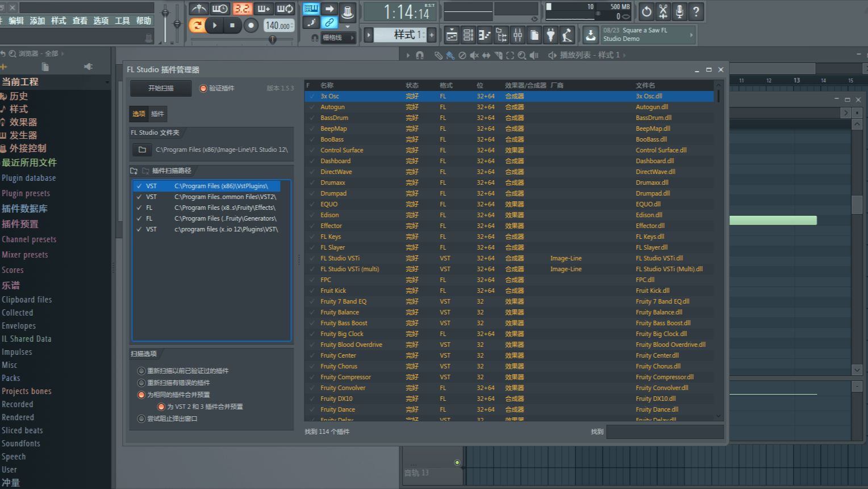The height and width of the screenshot is (489, 868).
Task: Click the 开始扫描 button
Action: point(161,88)
